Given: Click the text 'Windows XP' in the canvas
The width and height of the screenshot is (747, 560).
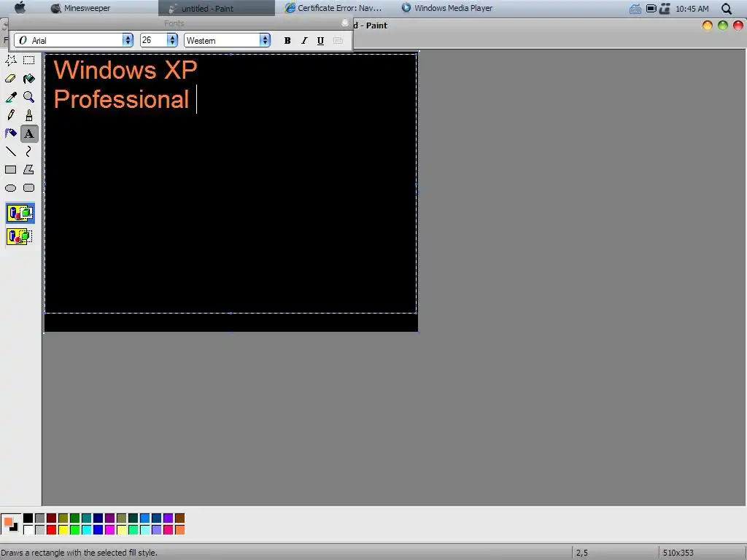Looking at the screenshot, I should tap(125, 70).
